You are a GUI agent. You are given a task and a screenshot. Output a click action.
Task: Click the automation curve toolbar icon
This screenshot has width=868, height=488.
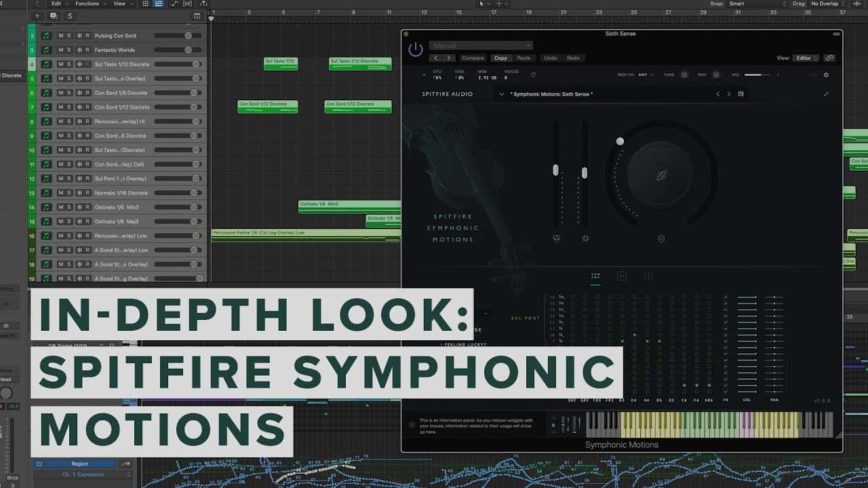click(175, 3)
